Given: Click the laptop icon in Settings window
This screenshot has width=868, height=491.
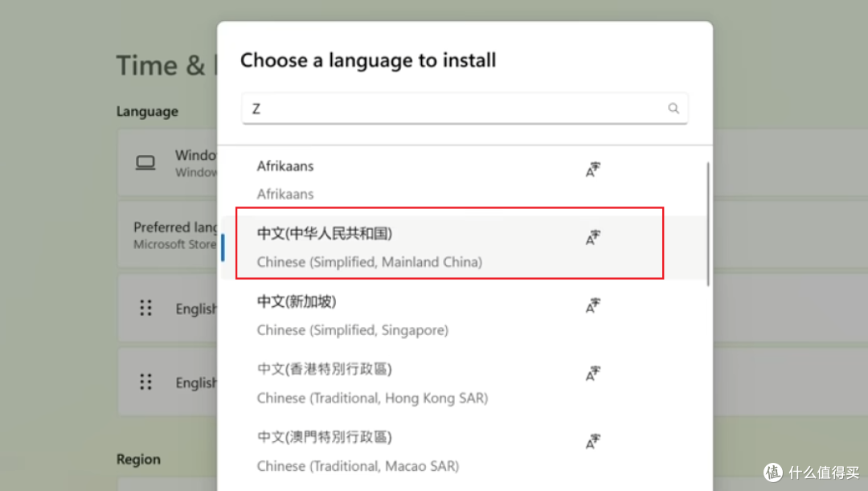Looking at the screenshot, I should 145,163.
